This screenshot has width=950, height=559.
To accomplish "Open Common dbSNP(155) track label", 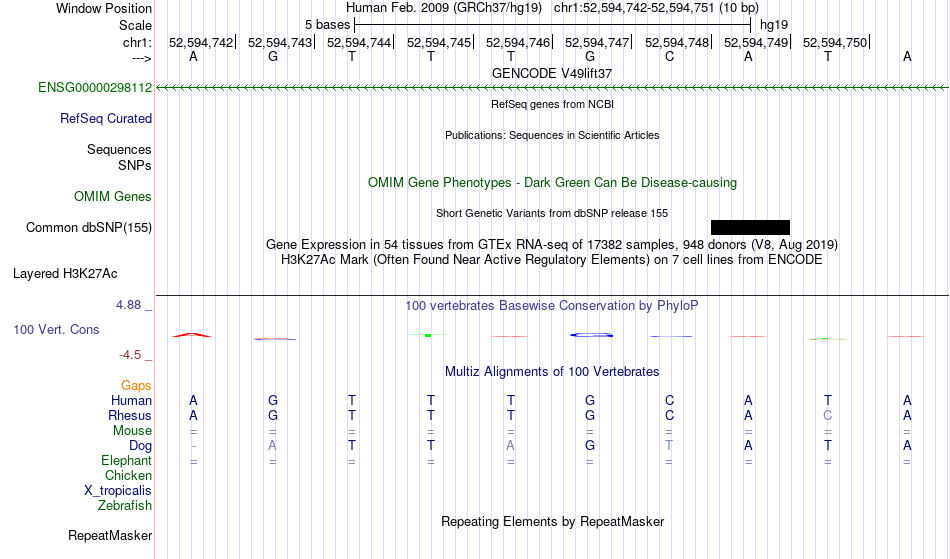I will 89,228.
